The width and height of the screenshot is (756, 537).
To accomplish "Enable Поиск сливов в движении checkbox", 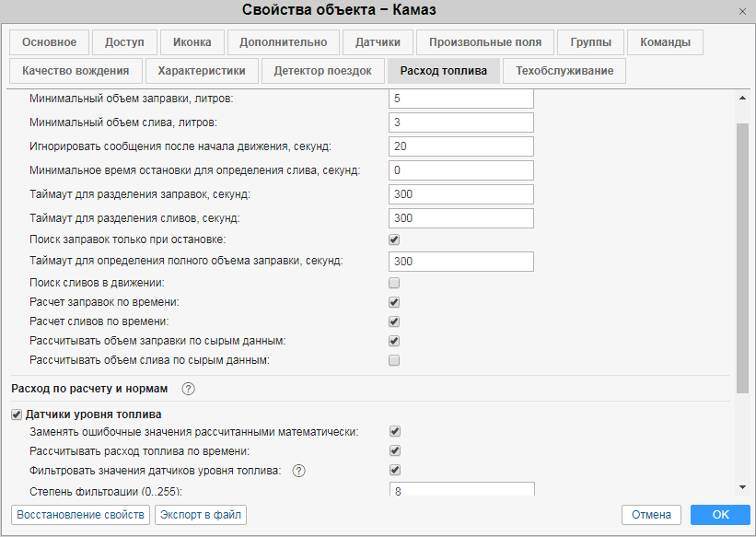I will 394,283.
